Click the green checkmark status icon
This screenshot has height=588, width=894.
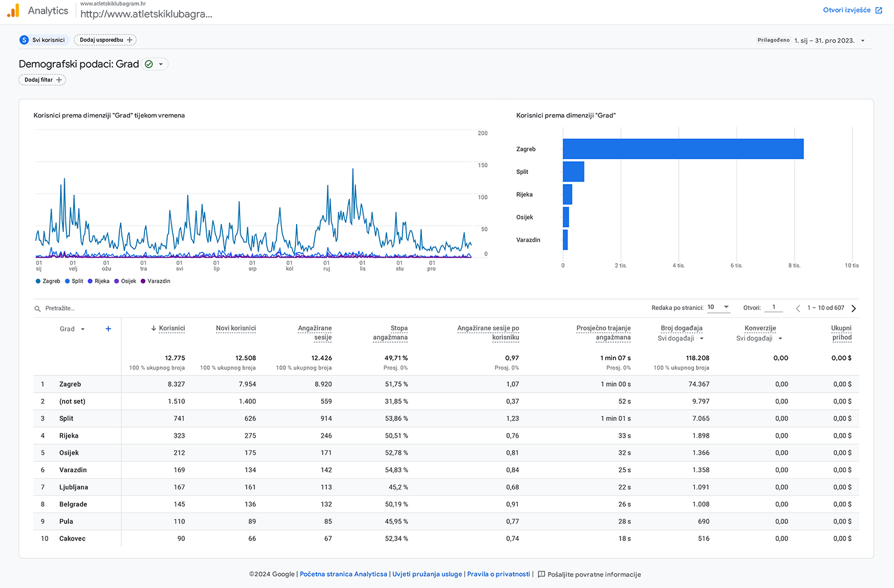pyautogui.click(x=149, y=64)
